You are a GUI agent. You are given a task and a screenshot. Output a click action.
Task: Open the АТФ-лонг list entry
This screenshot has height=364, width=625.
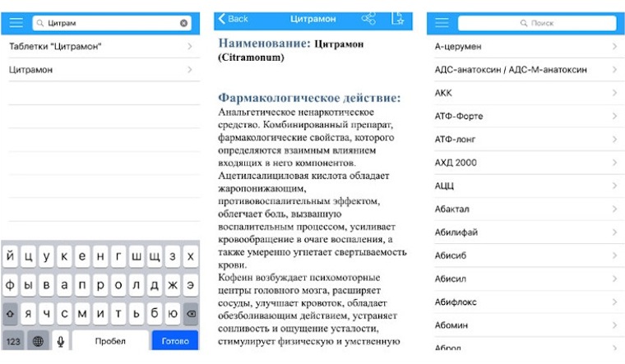[525, 140]
